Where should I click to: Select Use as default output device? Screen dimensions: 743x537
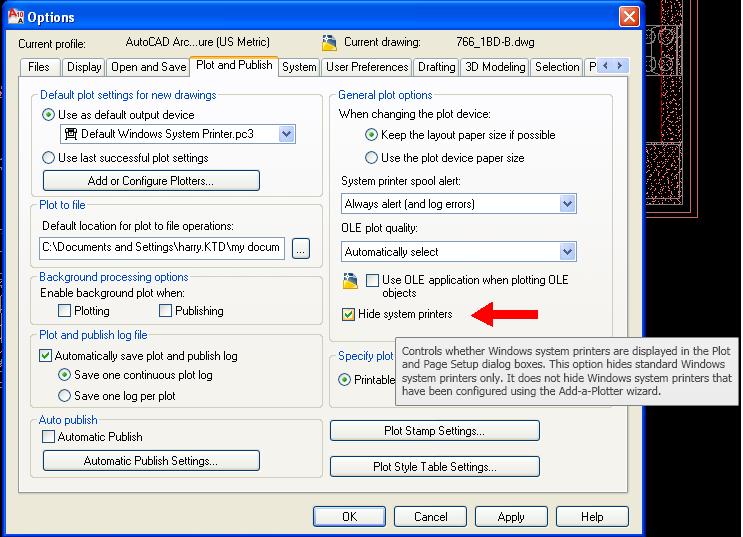[48, 115]
